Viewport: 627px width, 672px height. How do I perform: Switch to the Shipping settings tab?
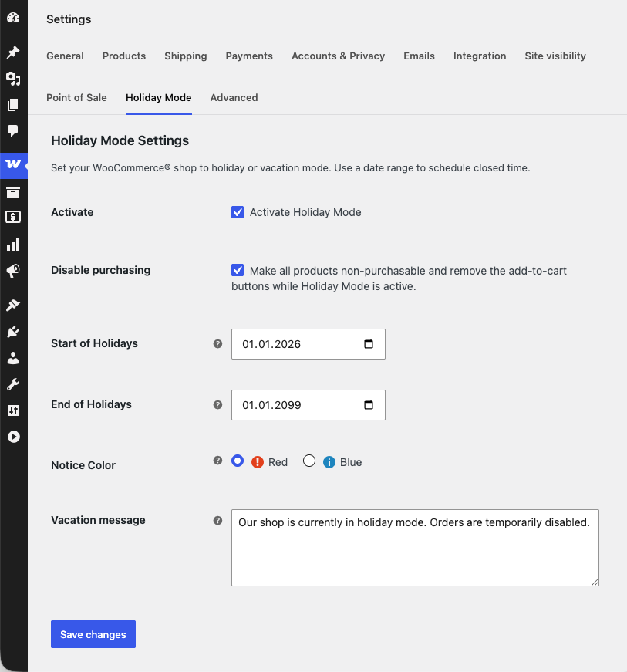coord(185,56)
